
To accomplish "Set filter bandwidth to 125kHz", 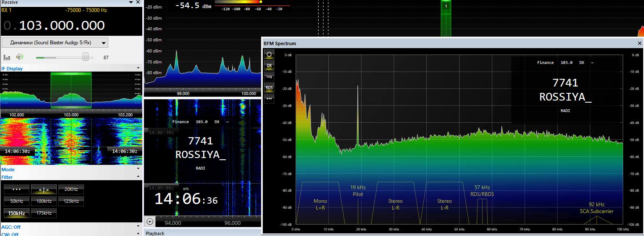I will coord(71,201).
